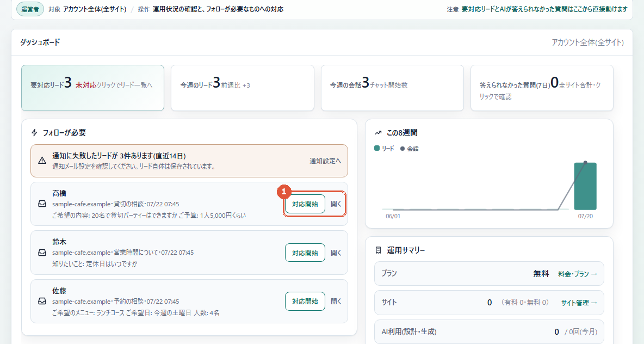Screen dimensions: 644x344
Task: Select the 高橋 lead name
Action: click(x=59, y=193)
